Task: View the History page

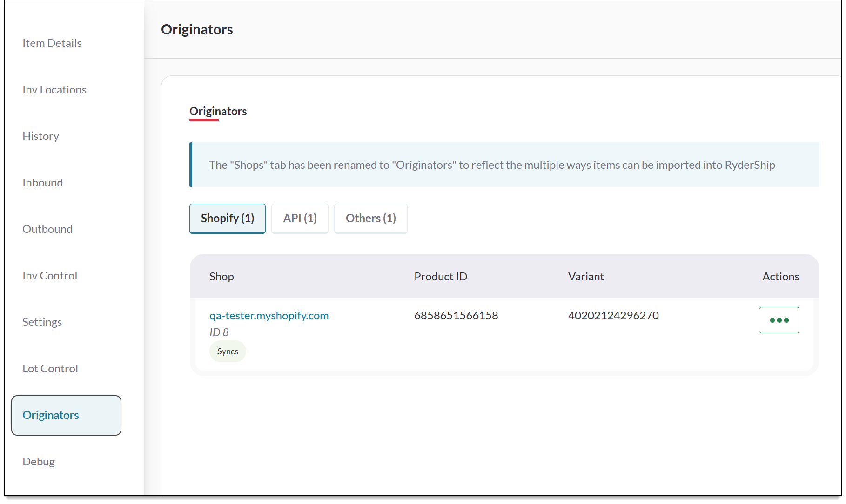Action: coord(40,136)
